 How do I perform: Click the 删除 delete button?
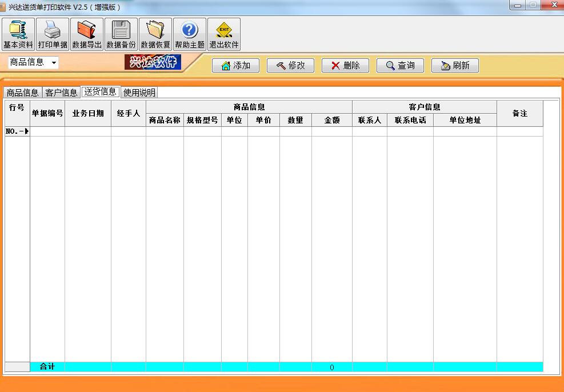click(345, 66)
